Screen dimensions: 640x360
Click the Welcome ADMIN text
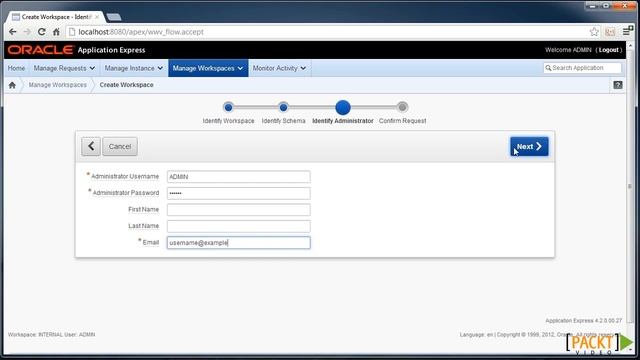568,50
